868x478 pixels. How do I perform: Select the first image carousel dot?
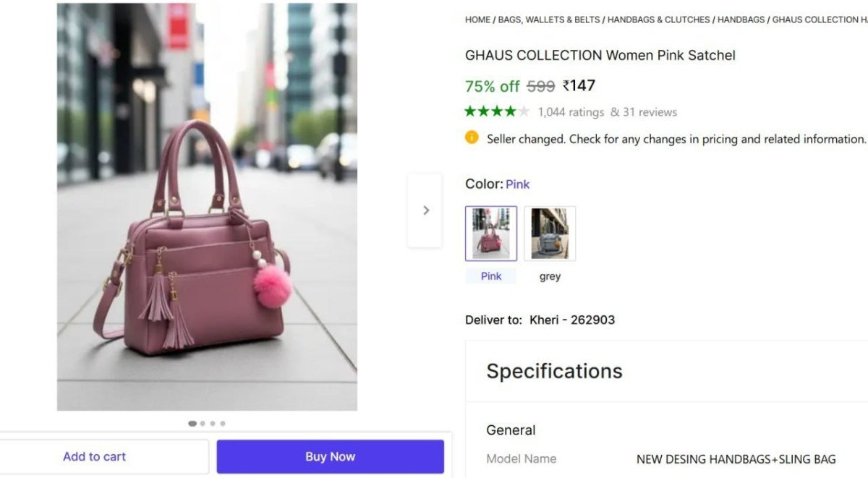click(x=192, y=423)
